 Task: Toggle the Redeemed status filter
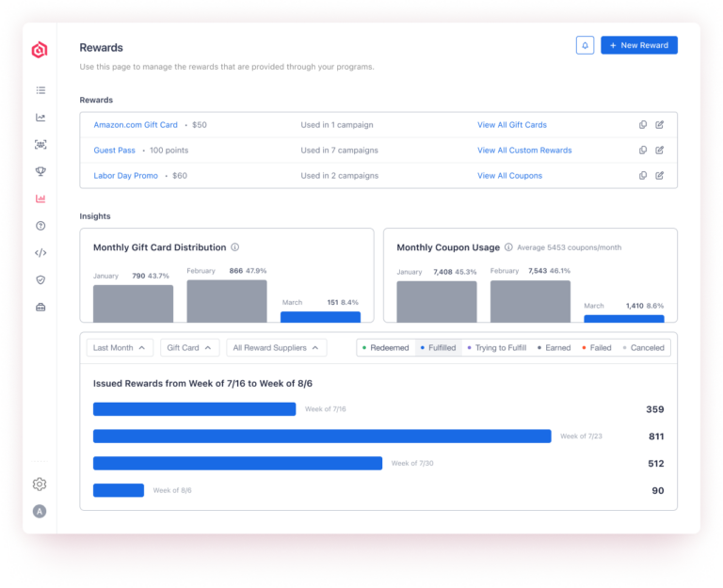coord(385,348)
